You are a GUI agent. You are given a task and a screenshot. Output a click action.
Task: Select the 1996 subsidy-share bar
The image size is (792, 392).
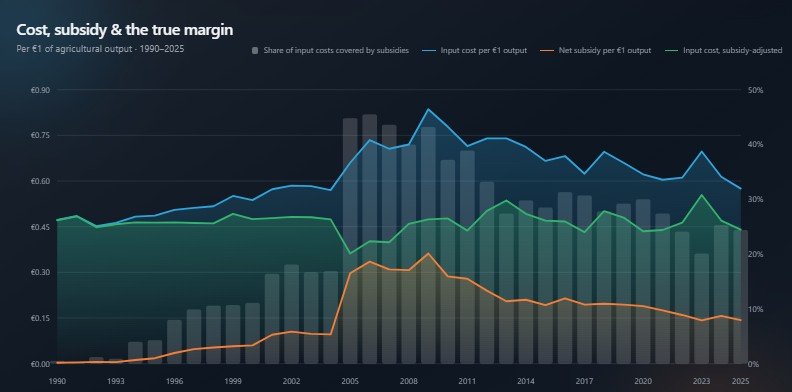tap(174, 342)
